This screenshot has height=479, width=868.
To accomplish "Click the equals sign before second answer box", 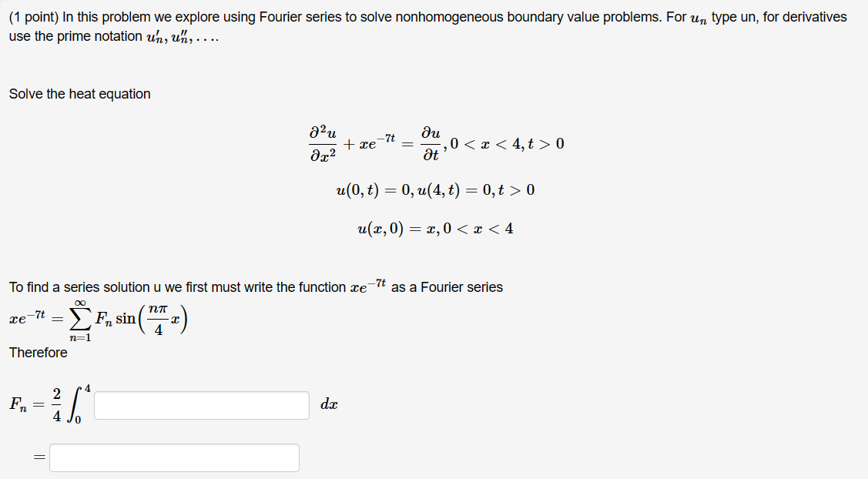I will [x=38, y=457].
